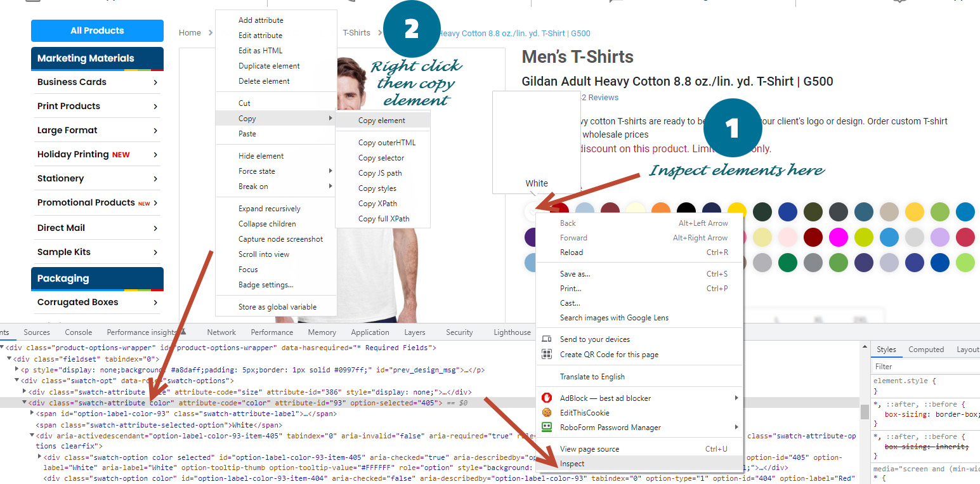Open the Computed styles tab

[x=926, y=350]
